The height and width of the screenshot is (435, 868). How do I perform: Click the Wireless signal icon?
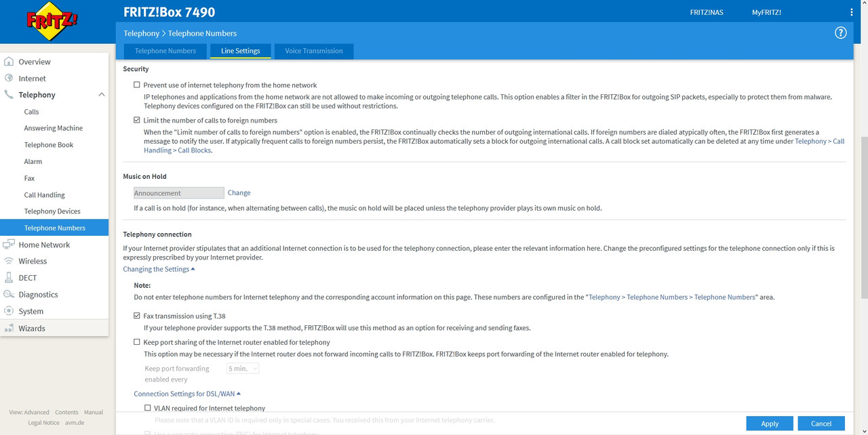coord(9,261)
